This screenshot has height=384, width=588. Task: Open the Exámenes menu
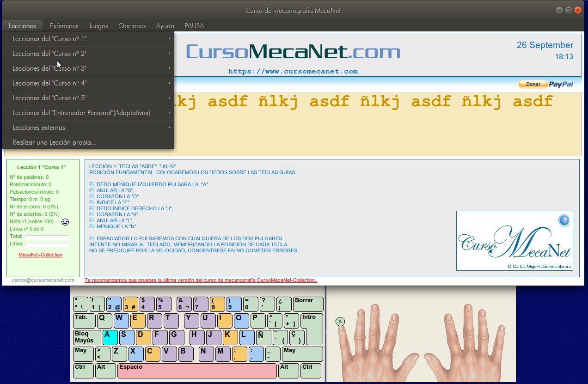coord(64,26)
